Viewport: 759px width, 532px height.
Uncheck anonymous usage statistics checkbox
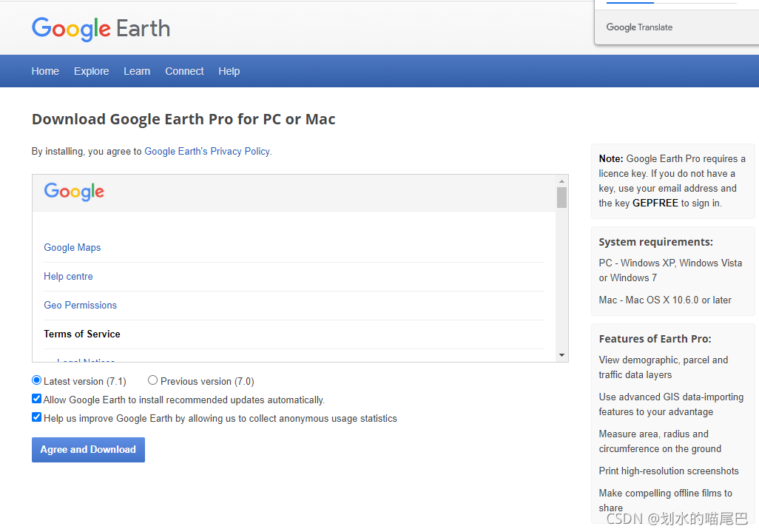36,417
